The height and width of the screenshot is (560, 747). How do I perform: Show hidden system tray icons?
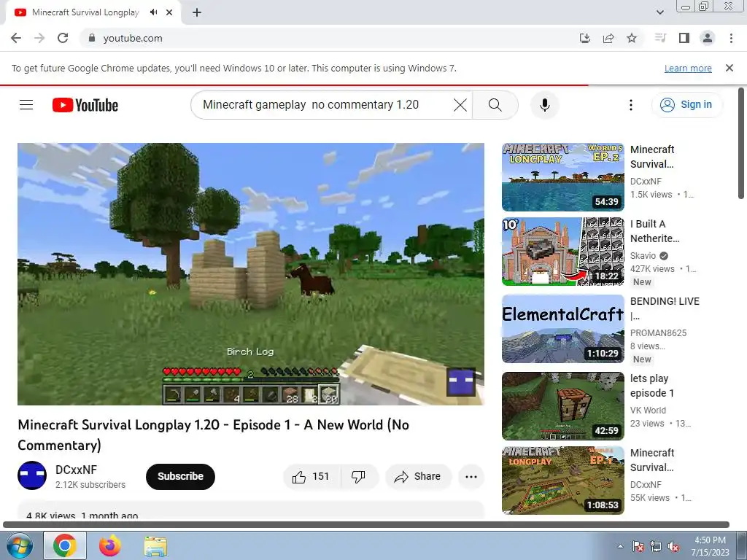(620, 546)
